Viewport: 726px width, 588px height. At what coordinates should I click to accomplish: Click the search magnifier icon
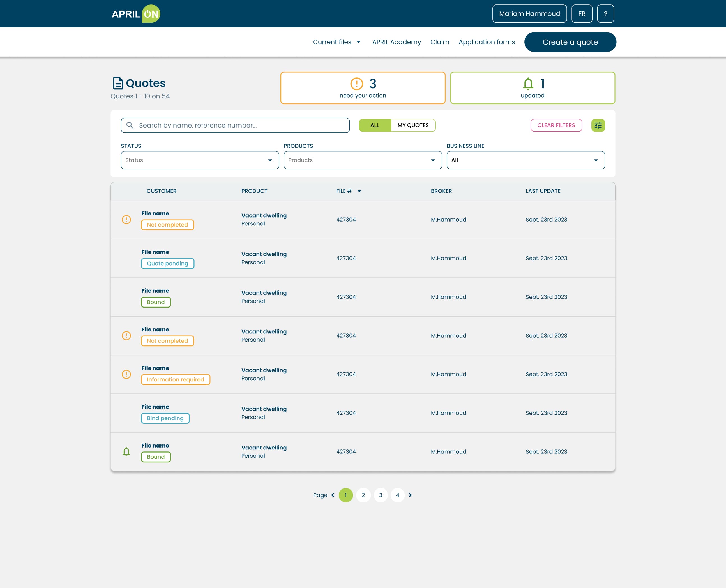[x=130, y=125]
